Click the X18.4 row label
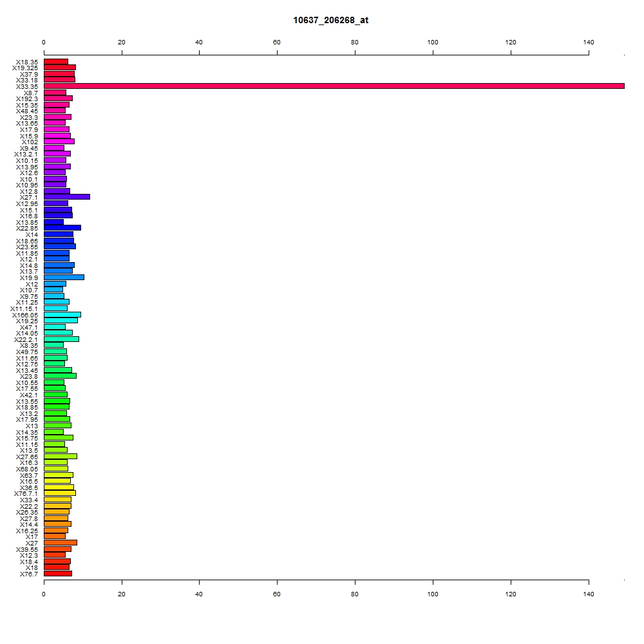 click(x=29, y=562)
